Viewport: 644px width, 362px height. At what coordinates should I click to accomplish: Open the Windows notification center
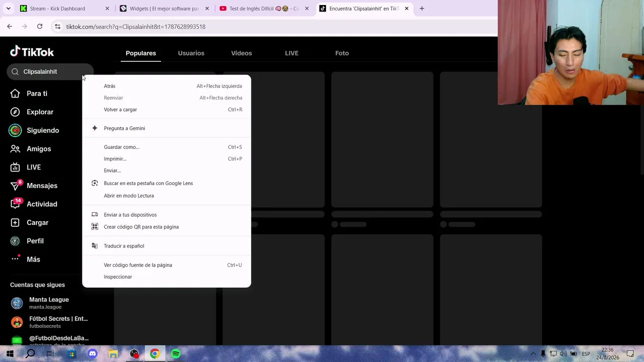tap(630, 354)
